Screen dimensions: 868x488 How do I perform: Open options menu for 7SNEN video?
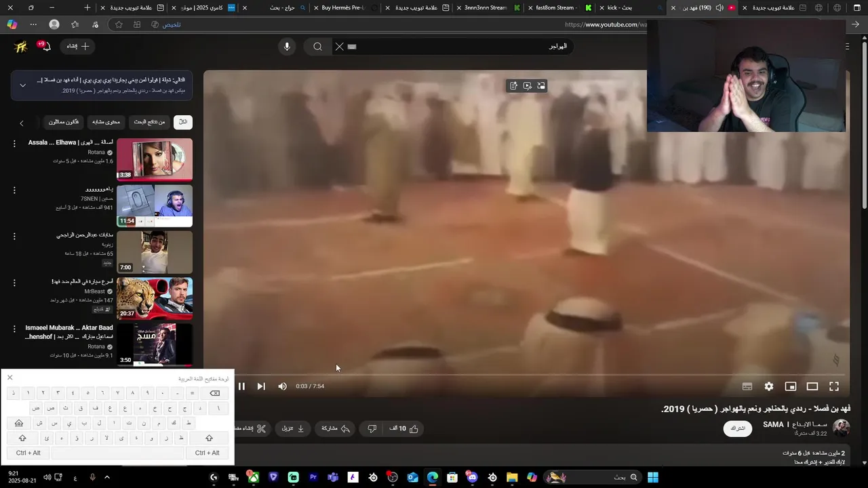[x=14, y=190]
